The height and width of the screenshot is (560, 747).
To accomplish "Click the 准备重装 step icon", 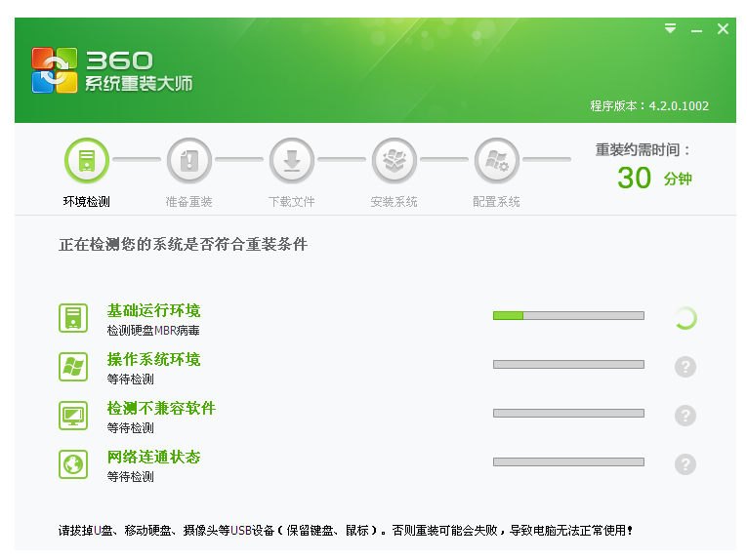I will [x=189, y=161].
